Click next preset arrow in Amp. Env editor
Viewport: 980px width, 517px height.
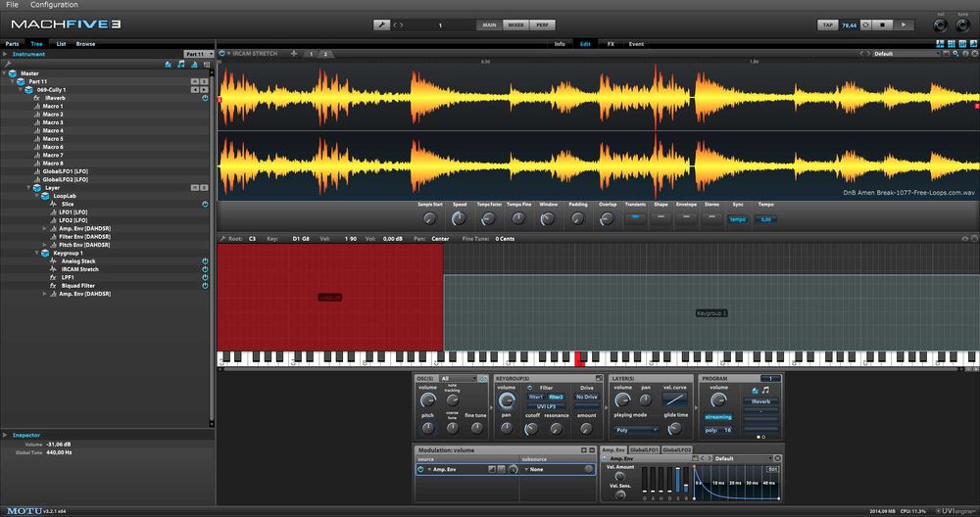710,459
